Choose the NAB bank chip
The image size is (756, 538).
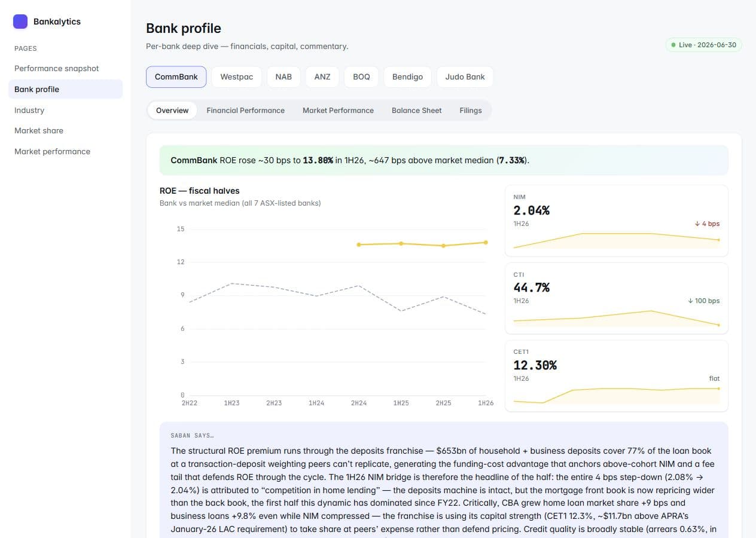pos(283,77)
